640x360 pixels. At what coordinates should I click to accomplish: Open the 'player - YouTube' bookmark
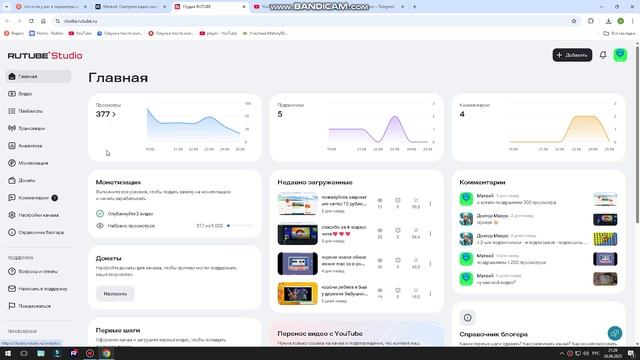[218, 33]
